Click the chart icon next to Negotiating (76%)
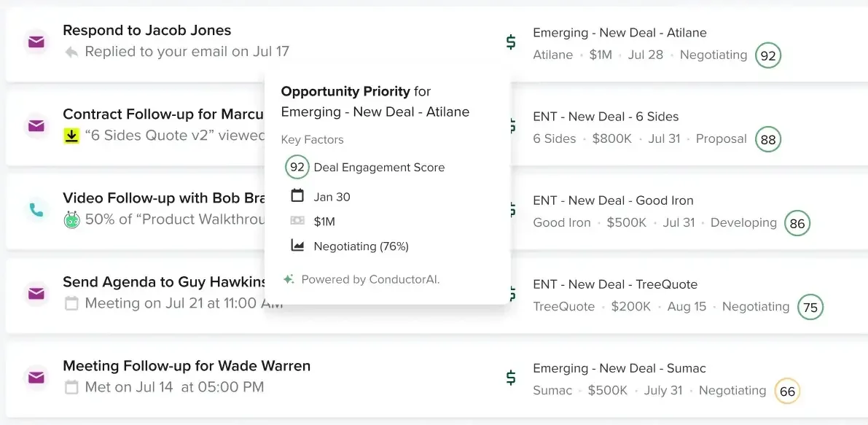The height and width of the screenshot is (425, 868). [x=297, y=246]
